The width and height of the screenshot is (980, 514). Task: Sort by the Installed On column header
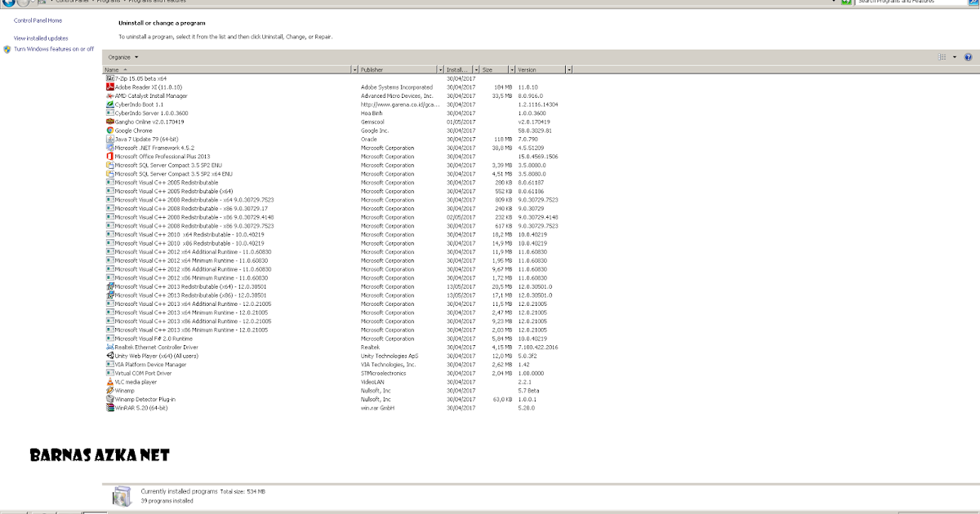click(x=458, y=69)
